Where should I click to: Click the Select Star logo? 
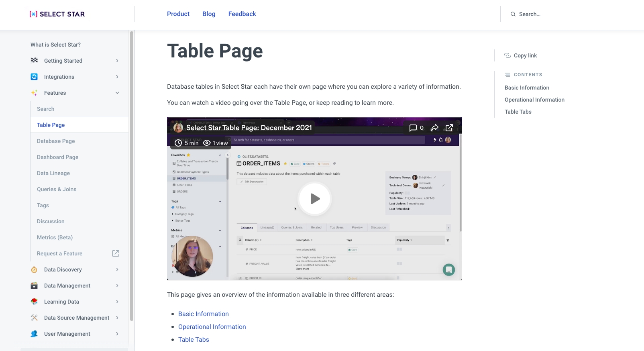[57, 14]
